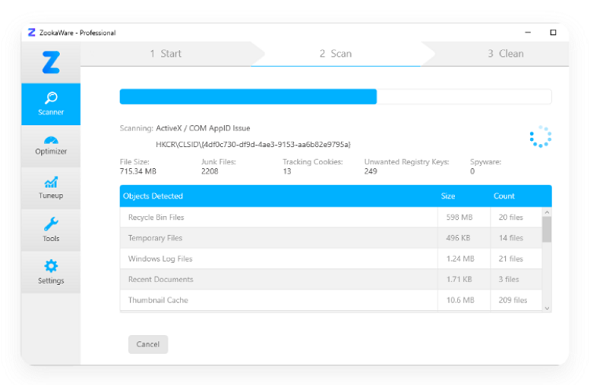Cancel the running scan
The width and height of the screenshot is (600, 385).
pos(148,344)
